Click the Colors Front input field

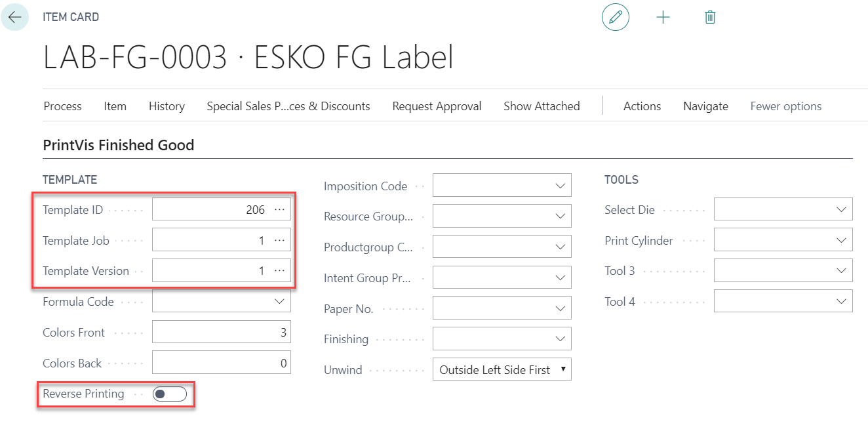point(221,333)
